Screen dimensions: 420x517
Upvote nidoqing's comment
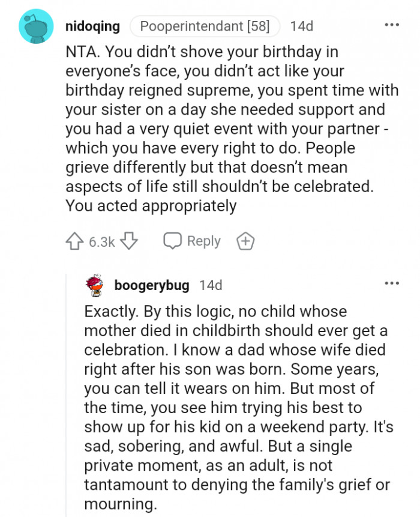point(74,241)
